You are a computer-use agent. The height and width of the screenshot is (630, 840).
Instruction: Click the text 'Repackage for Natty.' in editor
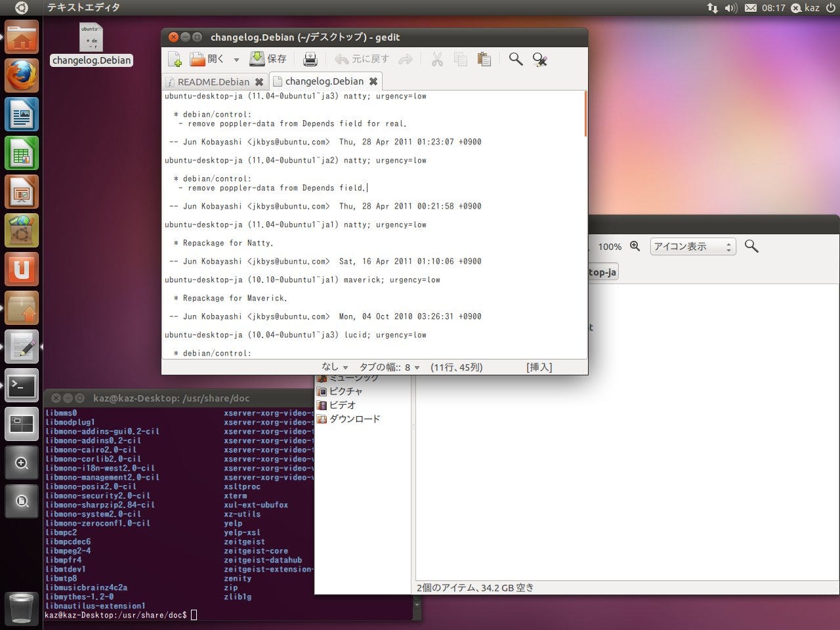pos(228,243)
